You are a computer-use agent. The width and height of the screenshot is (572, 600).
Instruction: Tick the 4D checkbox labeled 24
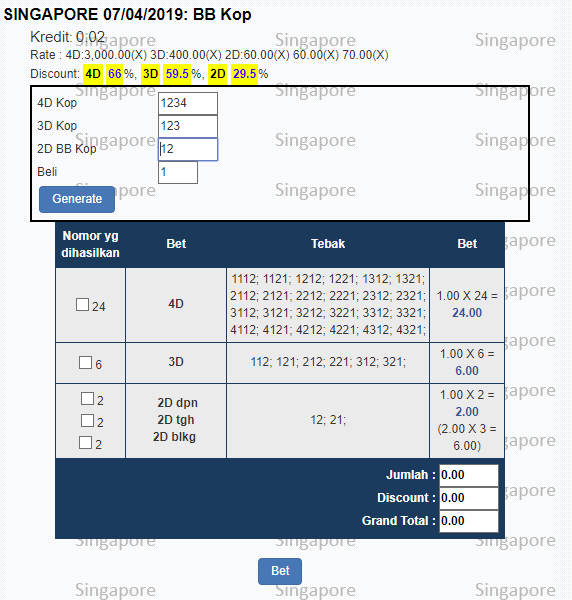click(x=82, y=305)
